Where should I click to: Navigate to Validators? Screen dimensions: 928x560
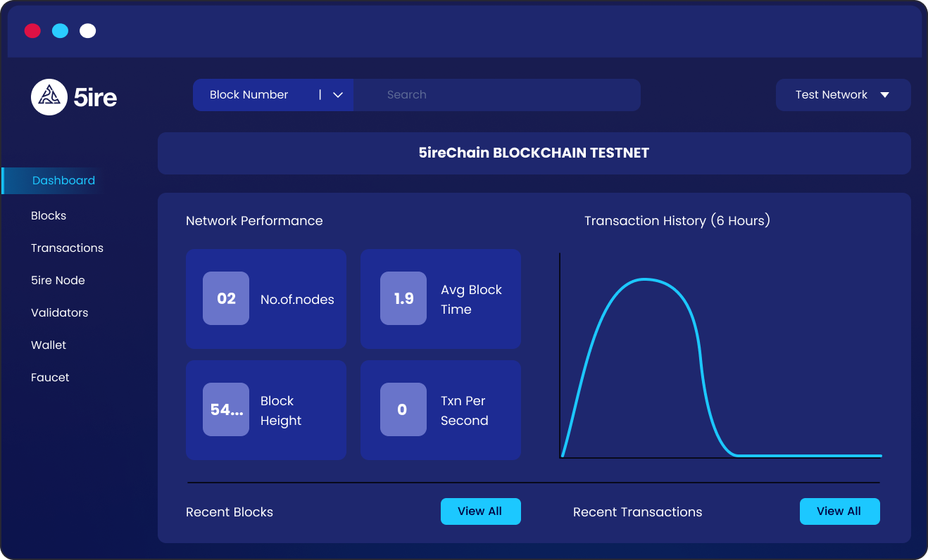[x=60, y=313]
